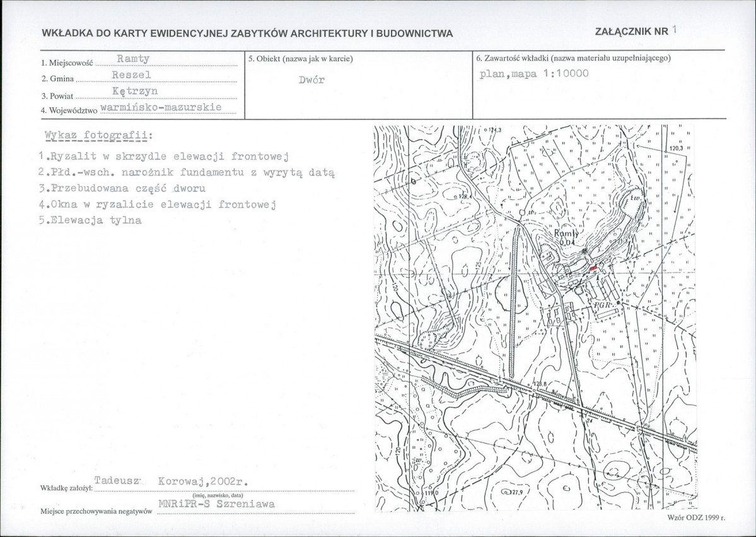Select the MNRiPR-S Szreniawa storage entry
This screenshot has width=756, height=537.
[x=216, y=504]
